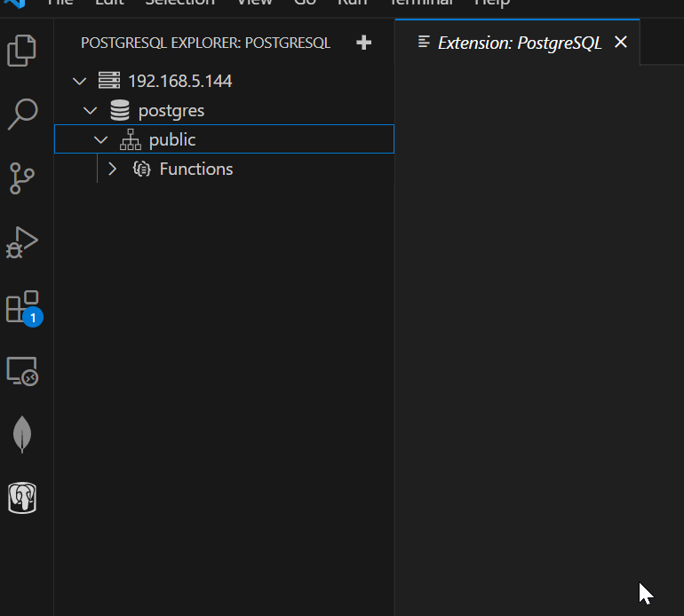Click the VS Code logo icon
The width and height of the screenshot is (684, 616).
(14, 4)
